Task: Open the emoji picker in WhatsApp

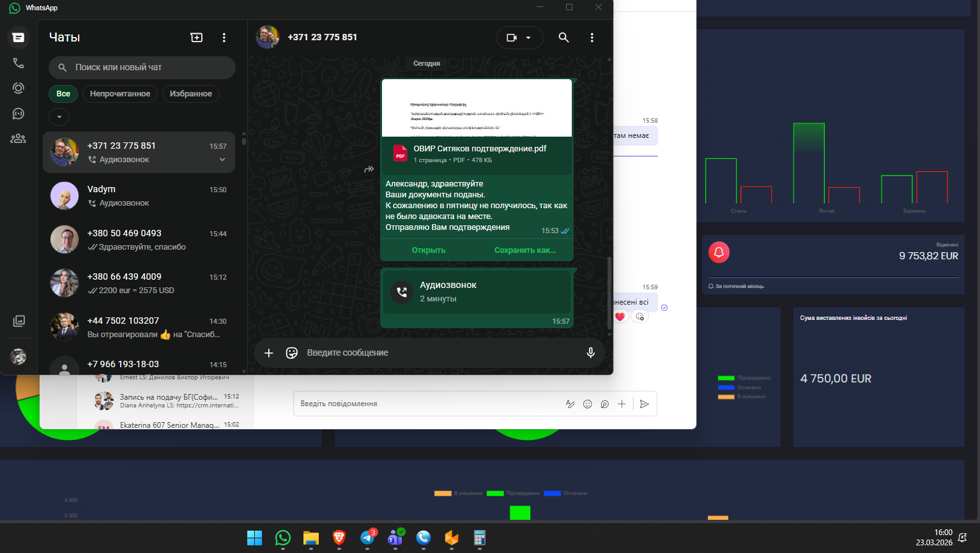Action: 292,352
